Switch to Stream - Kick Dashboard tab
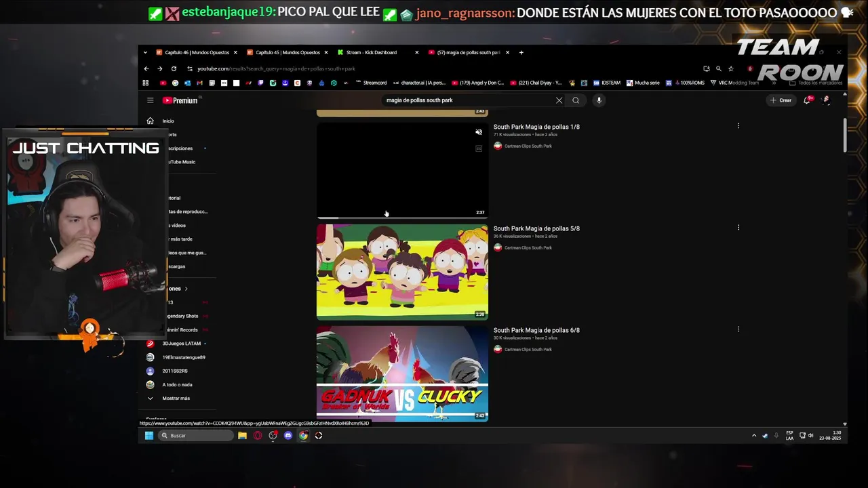 click(x=378, y=52)
